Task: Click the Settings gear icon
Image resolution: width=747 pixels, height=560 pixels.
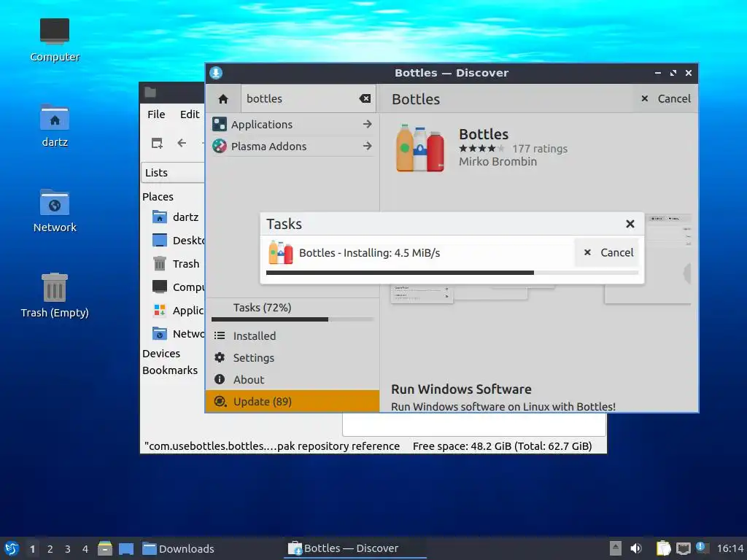Action: click(x=220, y=357)
